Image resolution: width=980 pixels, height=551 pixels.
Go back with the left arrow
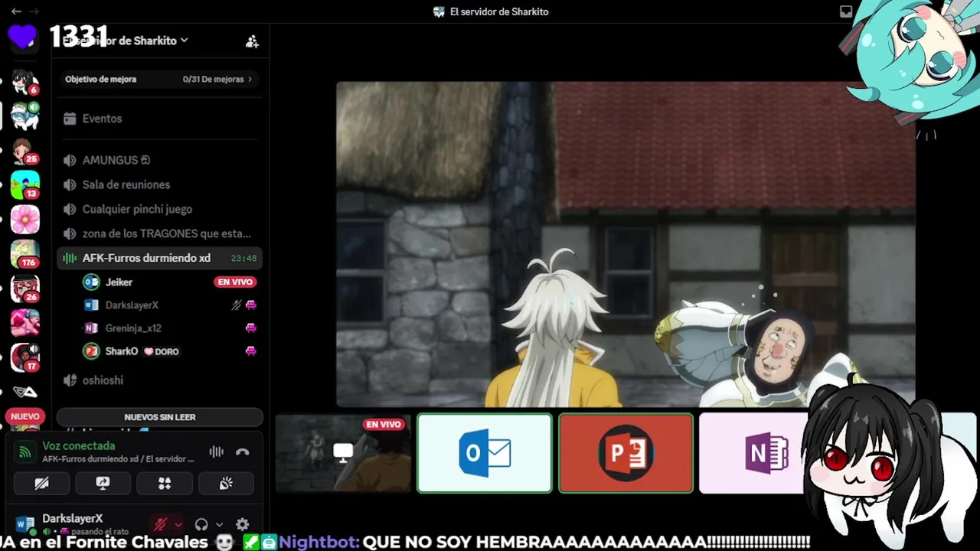point(15,11)
